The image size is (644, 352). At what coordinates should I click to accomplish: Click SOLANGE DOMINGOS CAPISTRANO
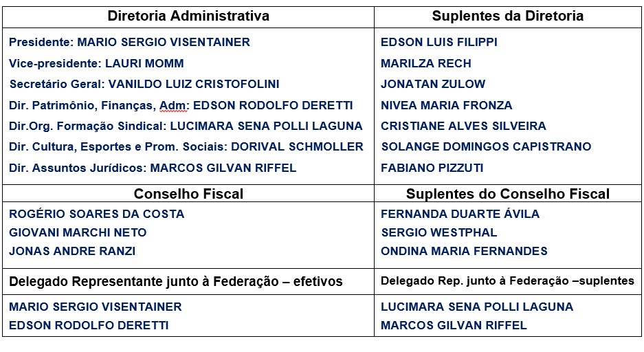pos(486,146)
